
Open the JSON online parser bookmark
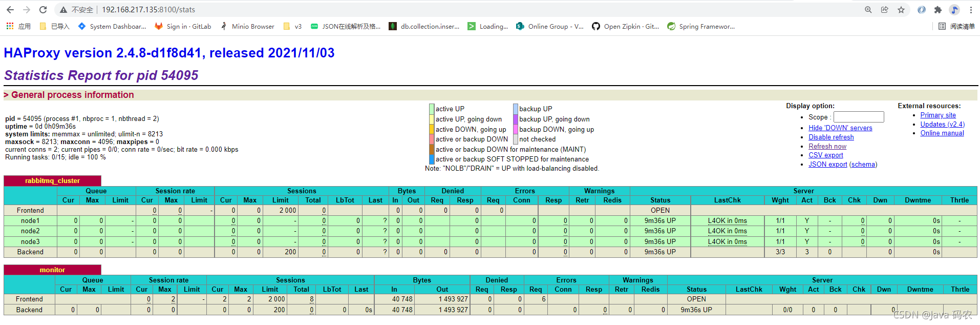346,26
